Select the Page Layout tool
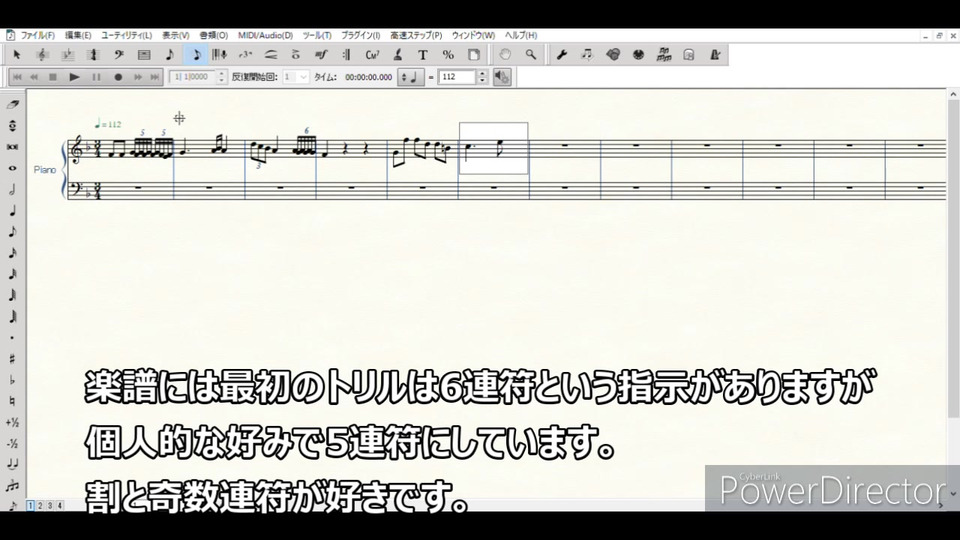This screenshot has width=960, height=540. click(x=473, y=55)
